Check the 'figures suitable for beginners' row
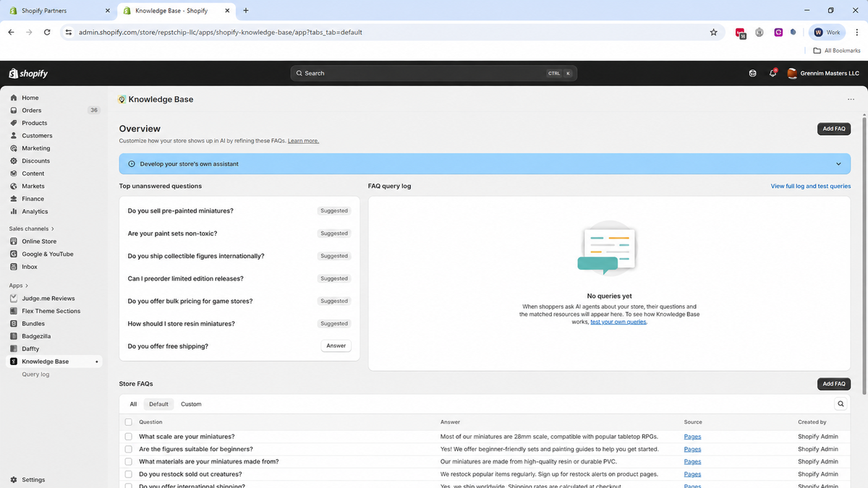 click(128, 449)
